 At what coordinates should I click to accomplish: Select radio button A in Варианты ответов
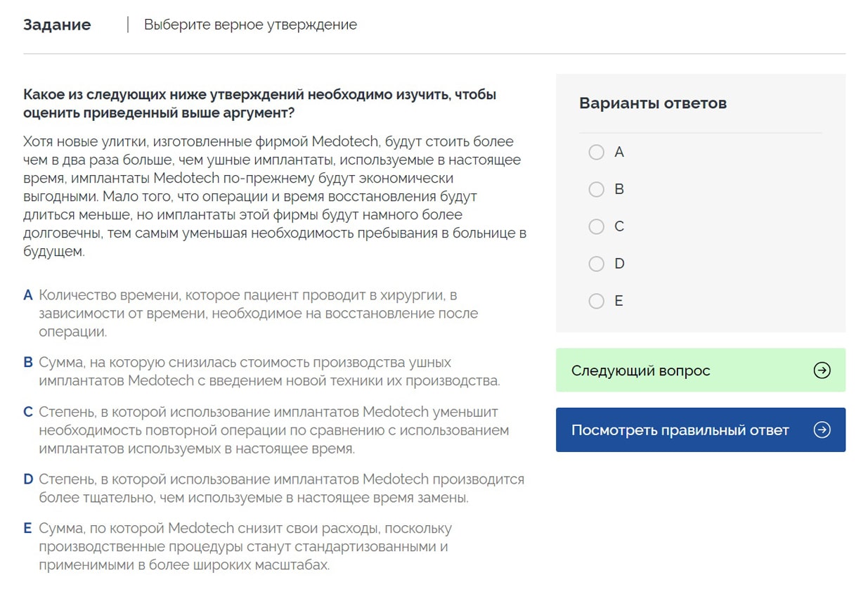pyautogui.click(x=596, y=152)
